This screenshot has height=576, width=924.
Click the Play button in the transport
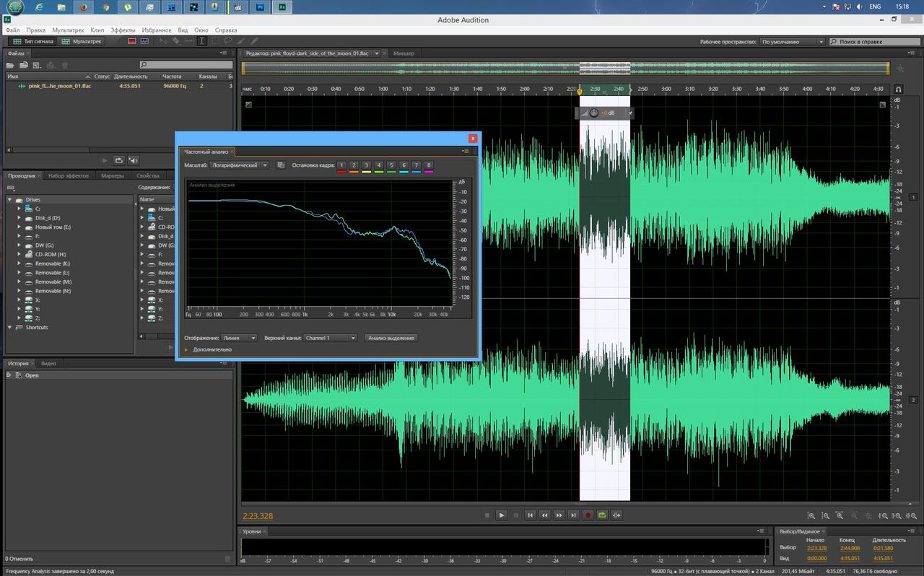[502, 515]
